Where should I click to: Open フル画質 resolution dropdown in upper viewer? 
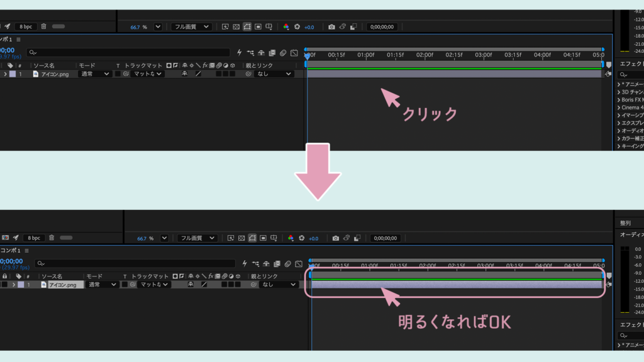click(x=191, y=26)
